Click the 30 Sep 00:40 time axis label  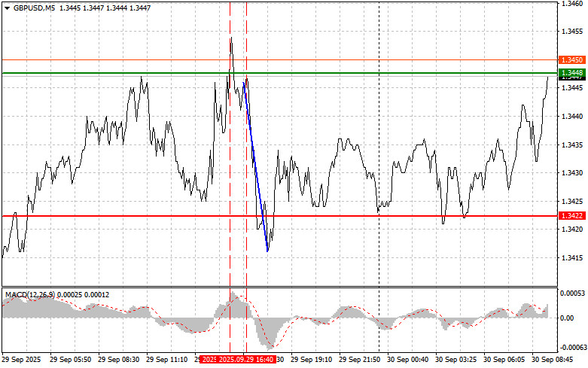[x=407, y=360]
